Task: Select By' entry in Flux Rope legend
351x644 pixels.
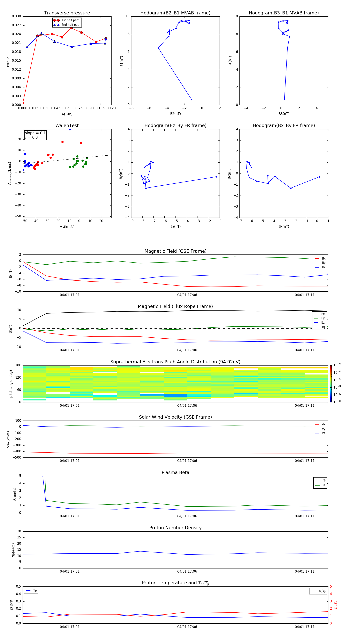Action: (320, 318)
